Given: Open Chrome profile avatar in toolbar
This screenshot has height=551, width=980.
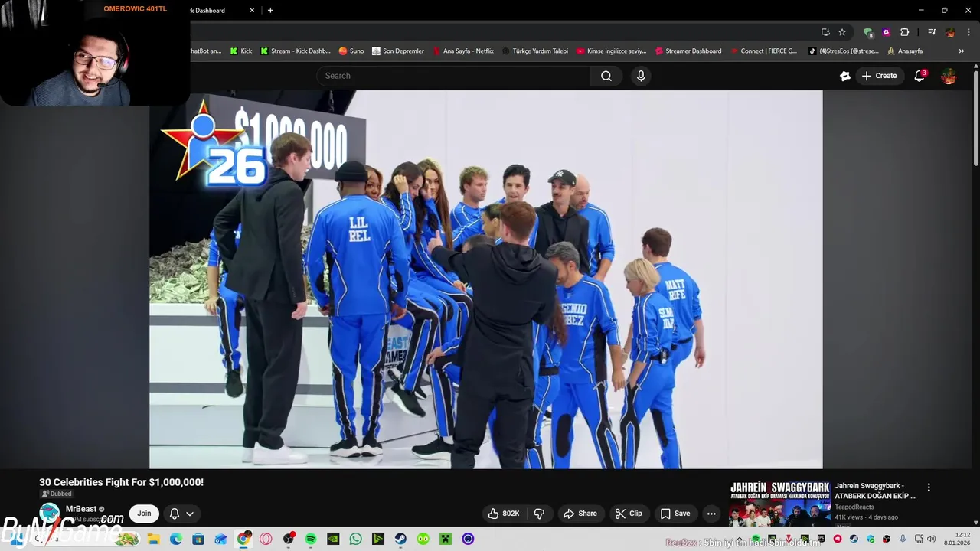Looking at the screenshot, I should pos(950,32).
